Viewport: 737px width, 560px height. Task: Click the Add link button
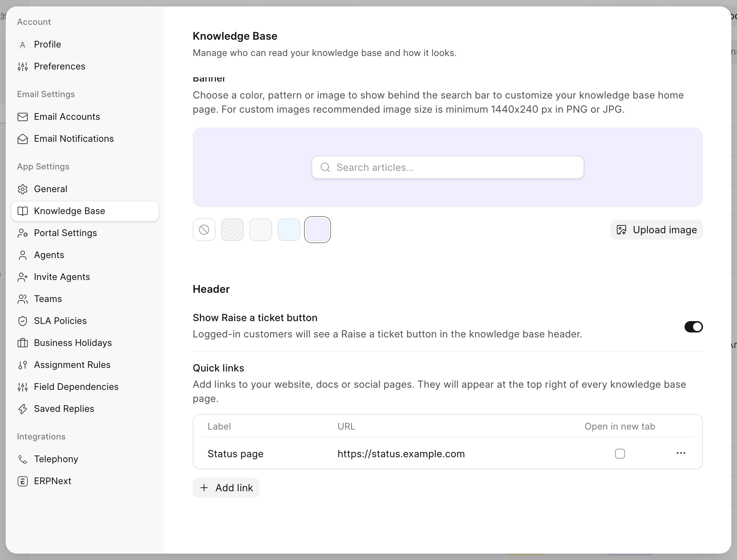click(226, 488)
